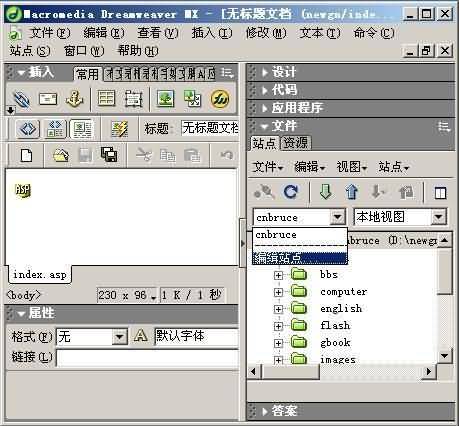The width and height of the screenshot is (459, 426).
Task: Open the 修改(M) menu
Action: coord(266,33)
